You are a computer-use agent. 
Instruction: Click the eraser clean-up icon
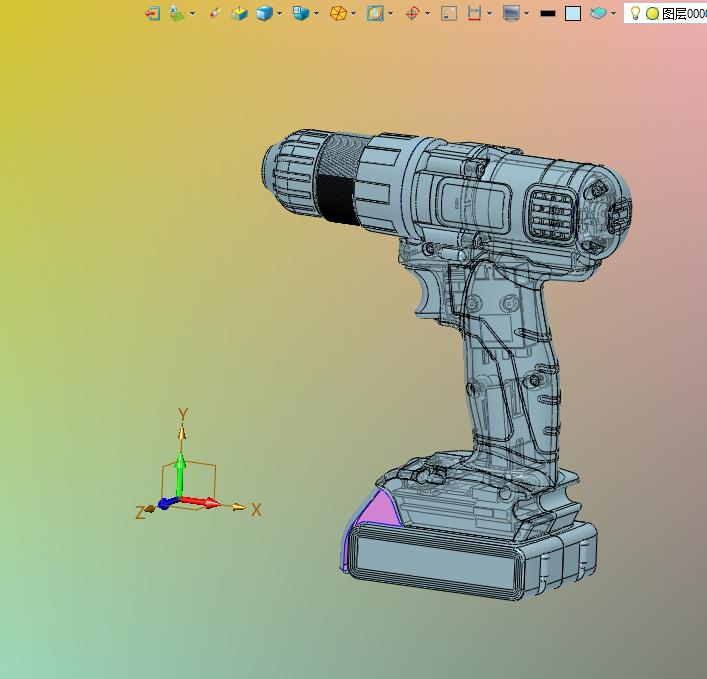(215, 13)
